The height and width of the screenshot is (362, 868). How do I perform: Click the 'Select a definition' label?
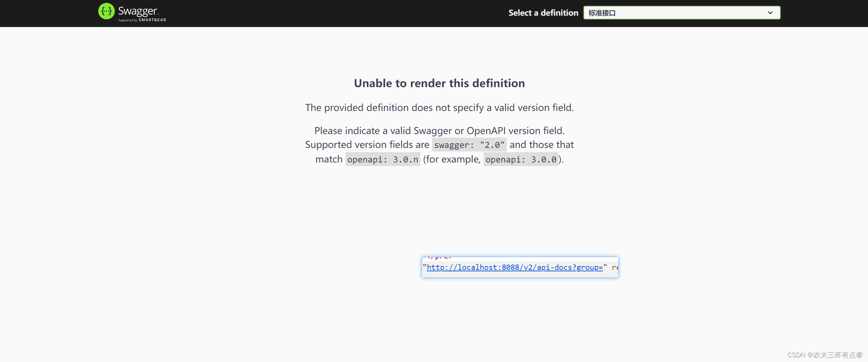543,12
